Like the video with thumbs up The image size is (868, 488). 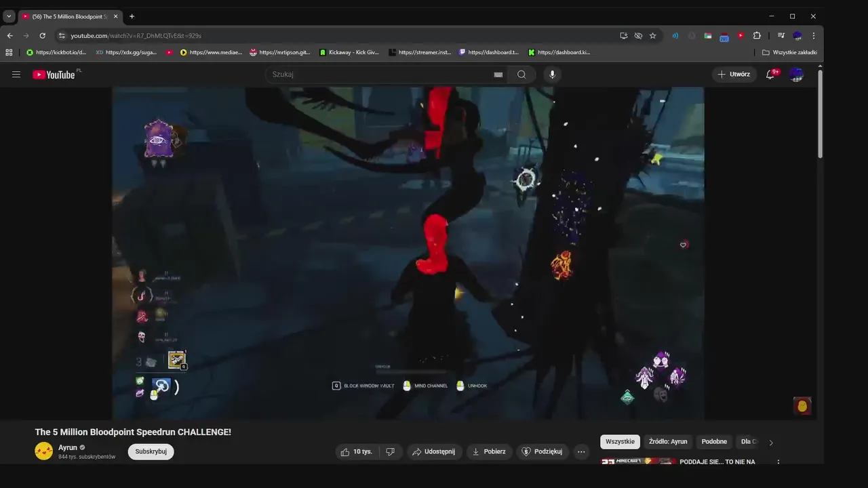(357, 451)
